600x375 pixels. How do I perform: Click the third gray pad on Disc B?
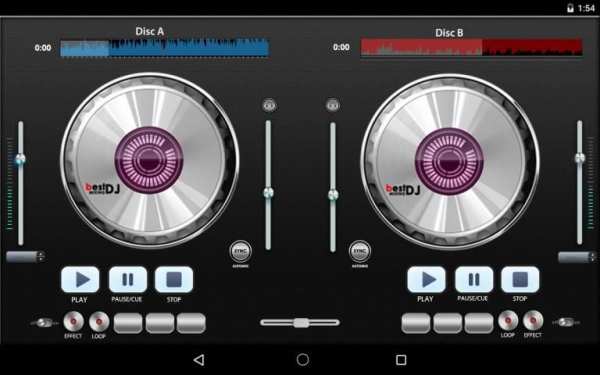(x=479, y=323)
